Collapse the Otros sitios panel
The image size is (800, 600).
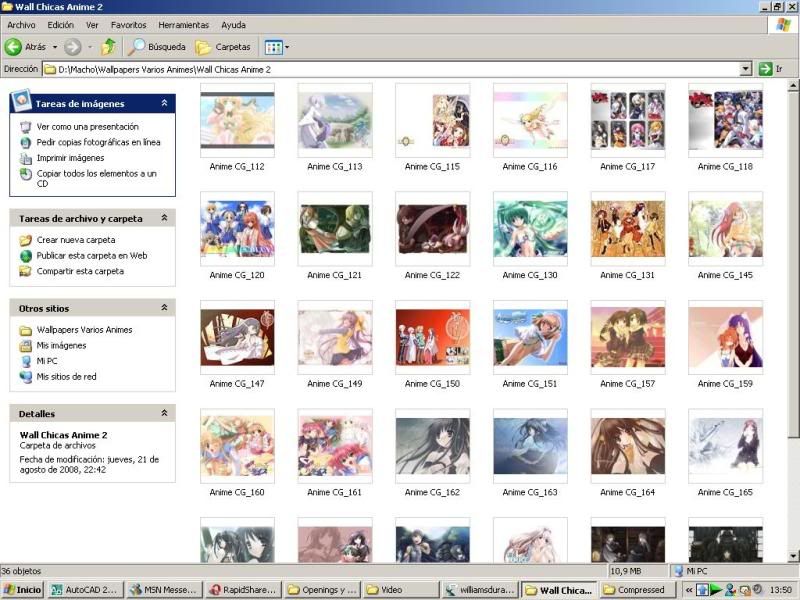[x=164, y=308]
